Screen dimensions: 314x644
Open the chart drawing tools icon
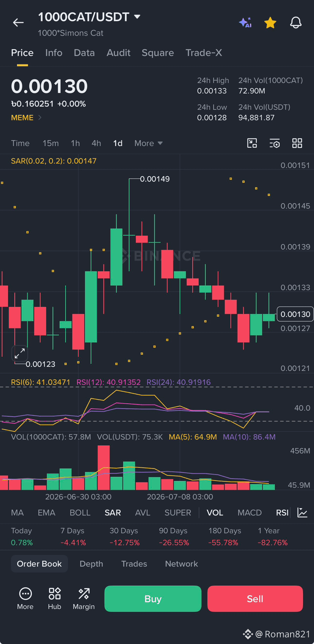coord(252,143)
